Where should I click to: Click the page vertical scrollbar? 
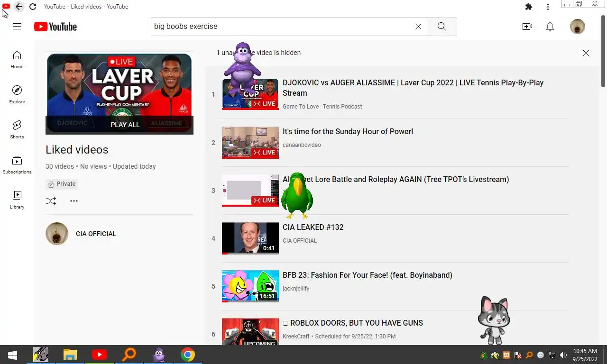tap(603, 51)
